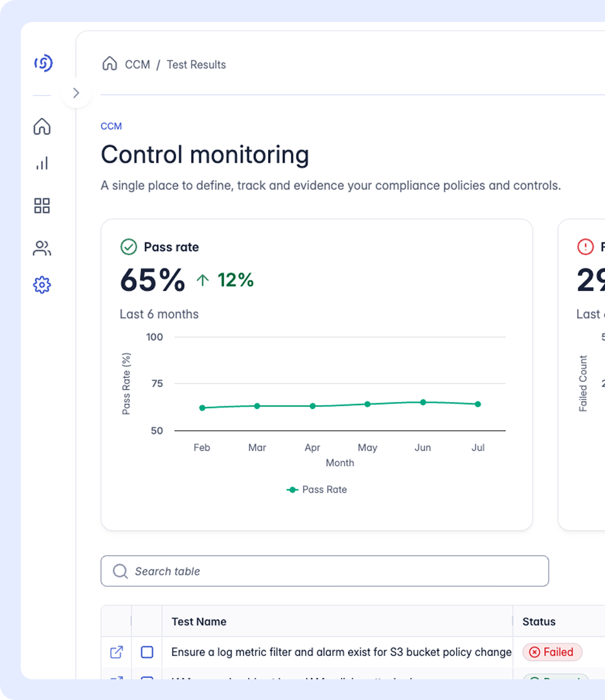Viewport: 605px width, 700px height.
Task: Click the home breadcrumb icon
Action: coord(110,64)
